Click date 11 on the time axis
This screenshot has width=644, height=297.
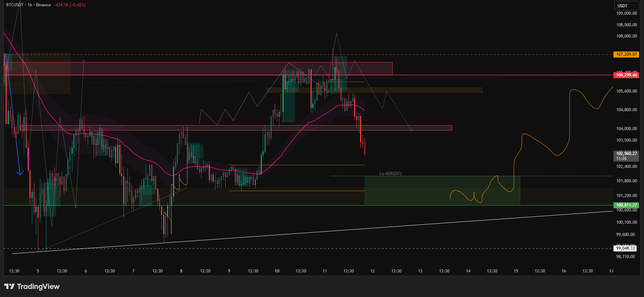click(325, 271)
